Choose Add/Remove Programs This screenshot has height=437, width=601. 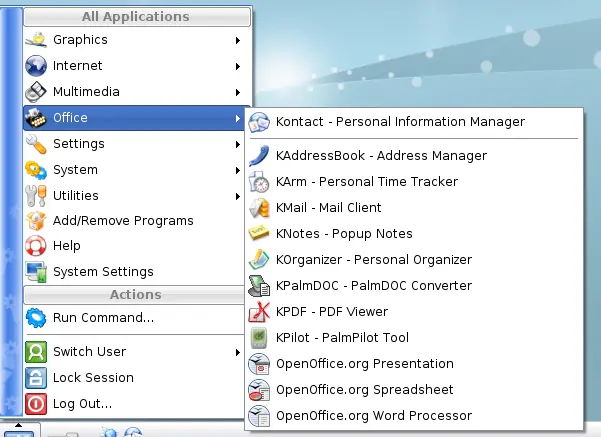click(134, 221)
